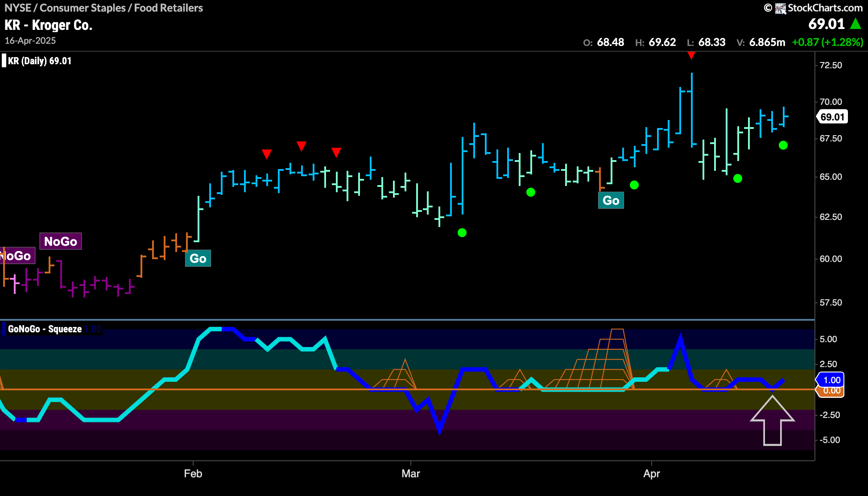Click the 72.50 price axis label
868x496 pixels.
[x=831, y=65]
